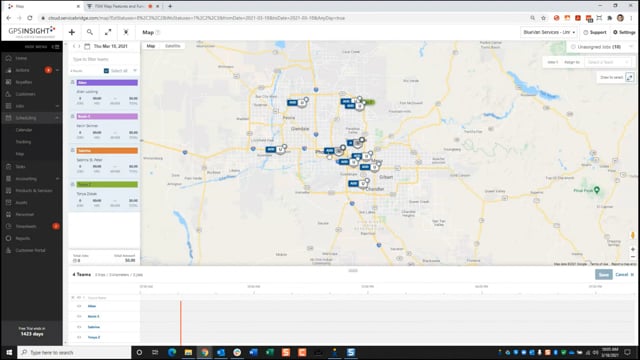Toggle the Select all teams checkbox

(106, 71)
